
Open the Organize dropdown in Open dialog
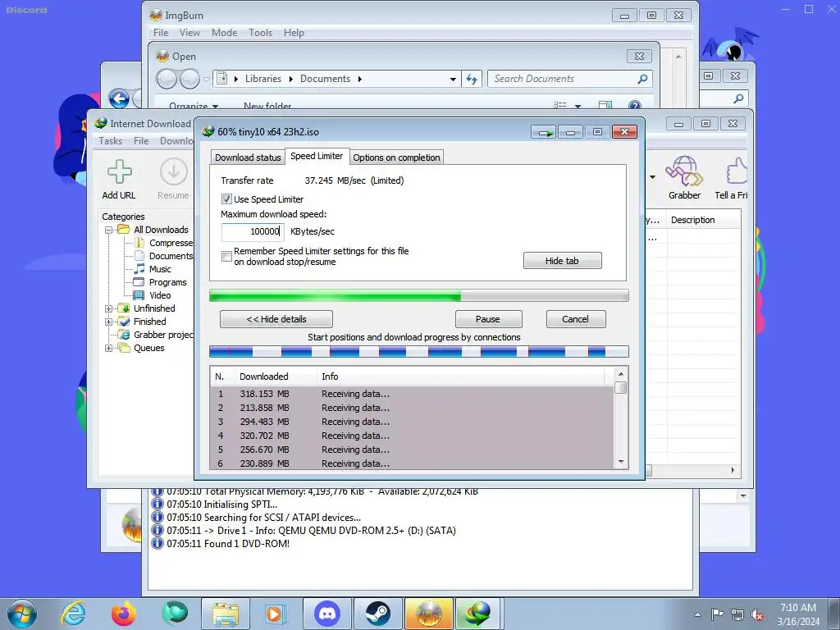pos(194,106)
